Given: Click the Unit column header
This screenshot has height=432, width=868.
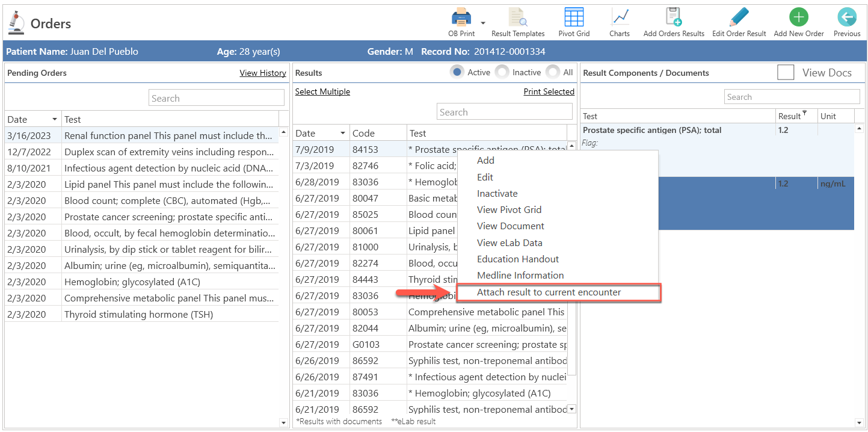Looking at the screenshot, I should pyautogui.click(x=836, y=116).
